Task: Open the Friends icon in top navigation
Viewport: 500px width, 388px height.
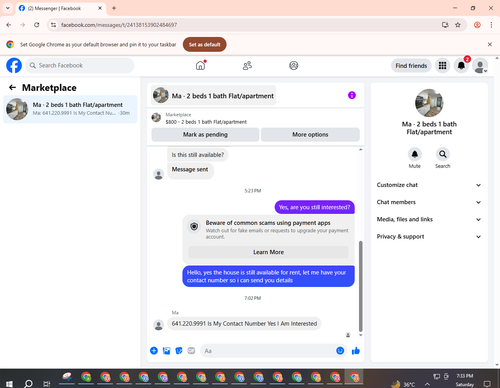Action: point(247,65)
